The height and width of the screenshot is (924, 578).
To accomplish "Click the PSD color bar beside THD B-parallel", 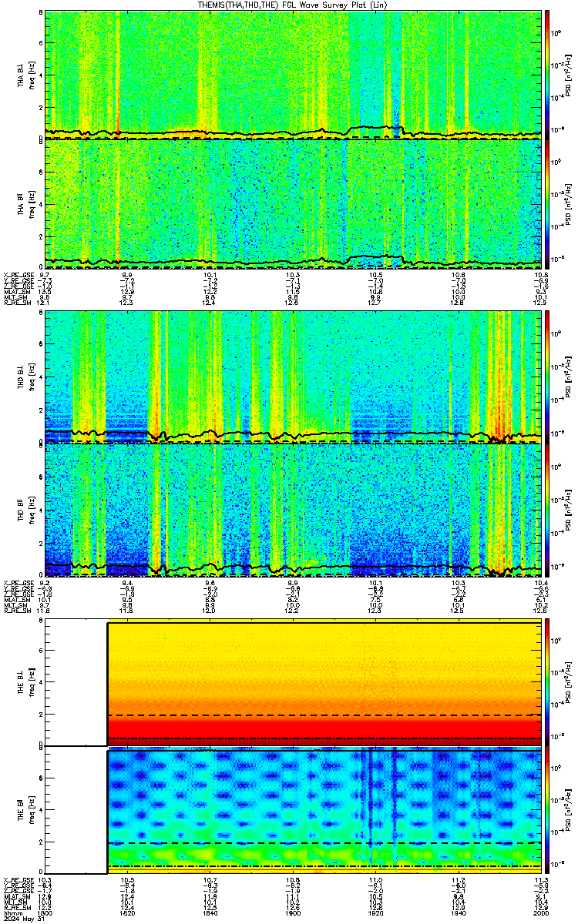I will (x=547, y=509).
